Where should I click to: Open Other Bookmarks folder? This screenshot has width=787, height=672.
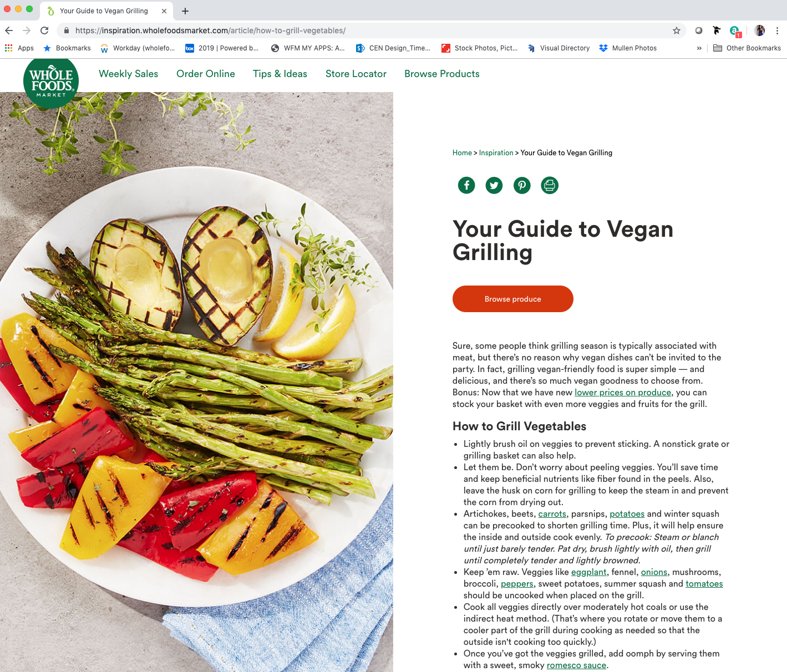tap(747, 48)
